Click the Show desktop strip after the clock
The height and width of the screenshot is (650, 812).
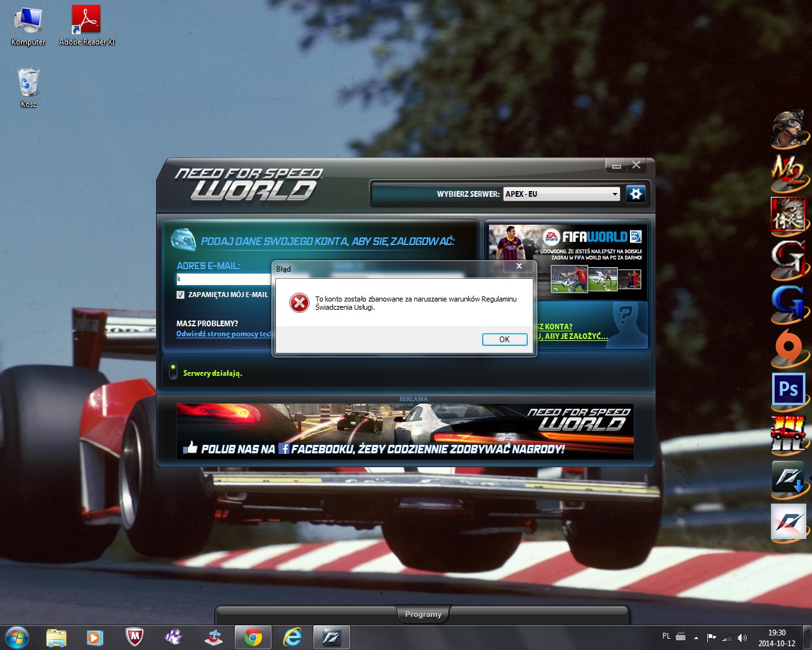click(x=807, y=637)
